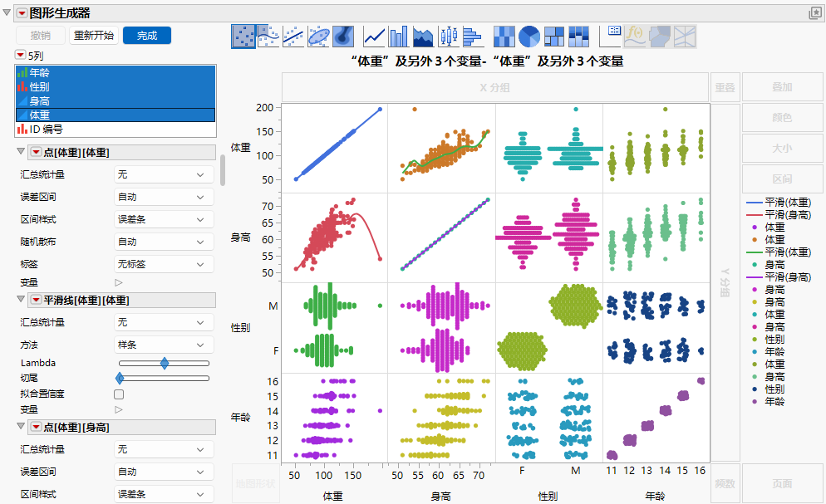This screenshot has width=826, height=504.
Task: Select the Contour element icon
Action: [x=343, y=37]
